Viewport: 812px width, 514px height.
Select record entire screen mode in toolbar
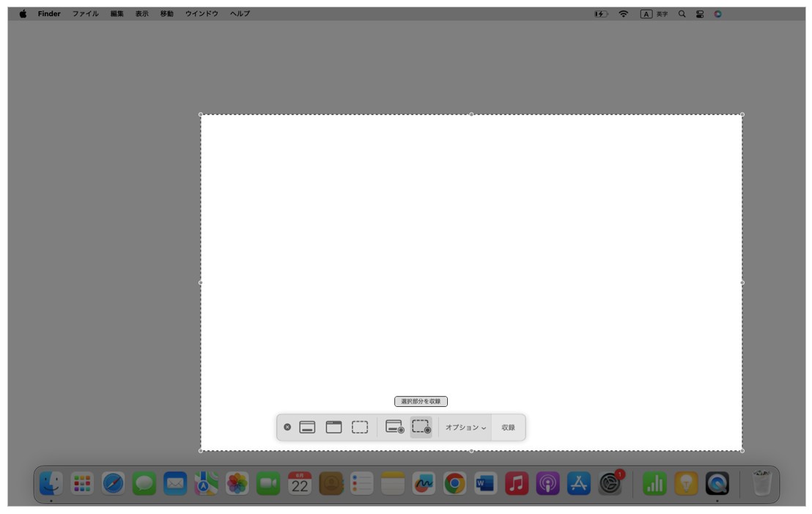pyautogui.click(x=394, y=427)
